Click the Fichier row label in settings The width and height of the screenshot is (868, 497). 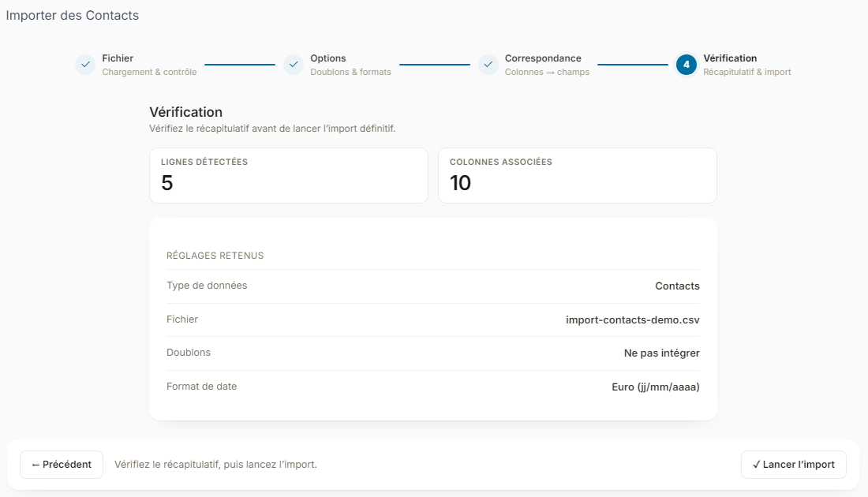pyautogui.click(x=182, y=319)
